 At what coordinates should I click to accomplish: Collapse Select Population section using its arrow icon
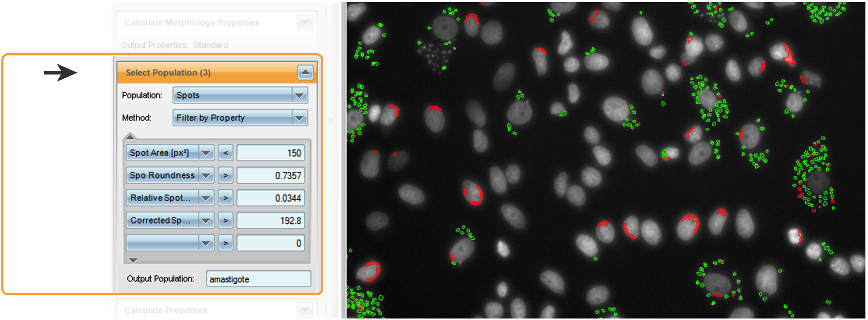(x=306, y=72)
